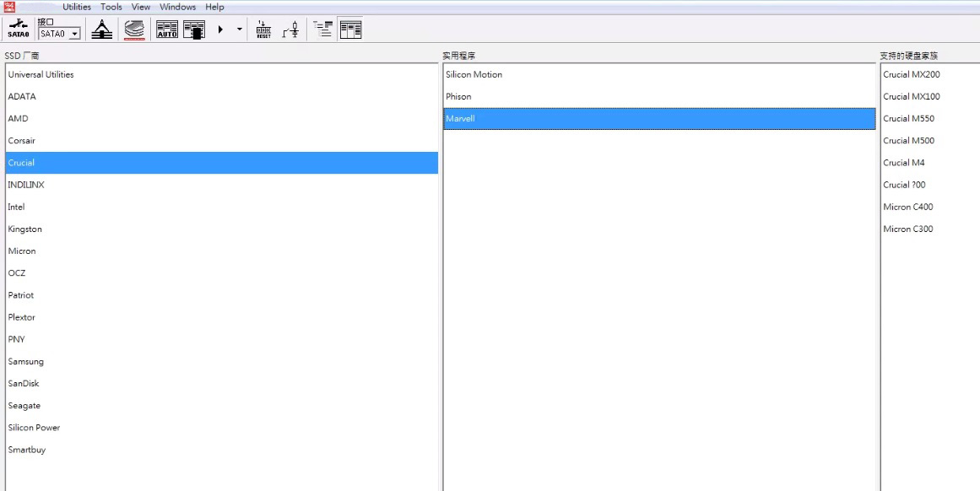Choose the highlighted Marvell utility
The image size is (980, 491).
[659, 119]
